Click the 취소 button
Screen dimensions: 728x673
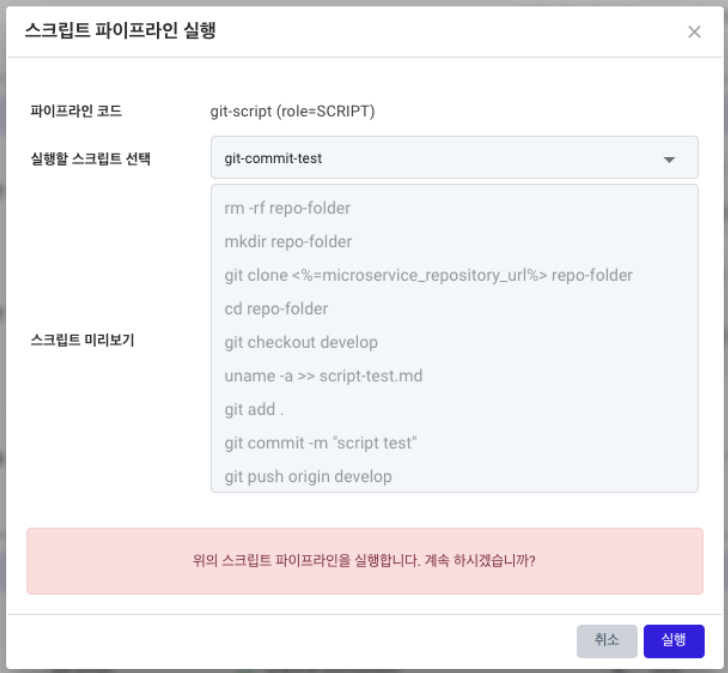[607, 641]
